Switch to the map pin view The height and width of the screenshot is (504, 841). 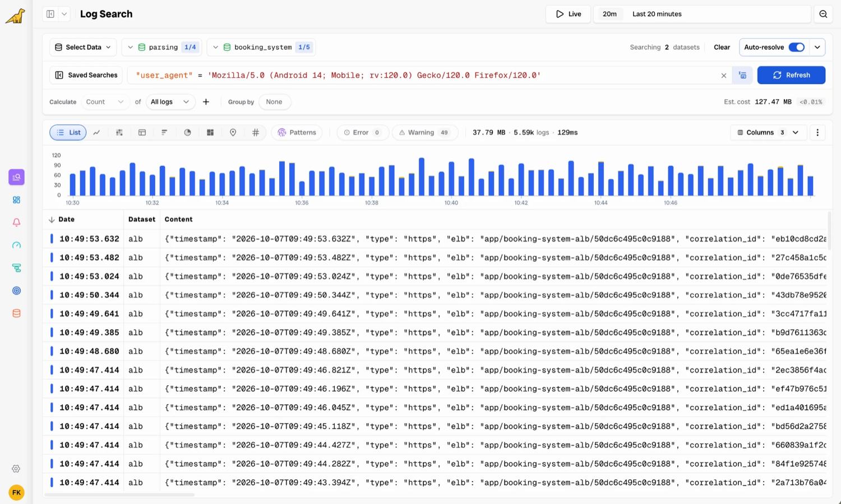tap(233, 132)
